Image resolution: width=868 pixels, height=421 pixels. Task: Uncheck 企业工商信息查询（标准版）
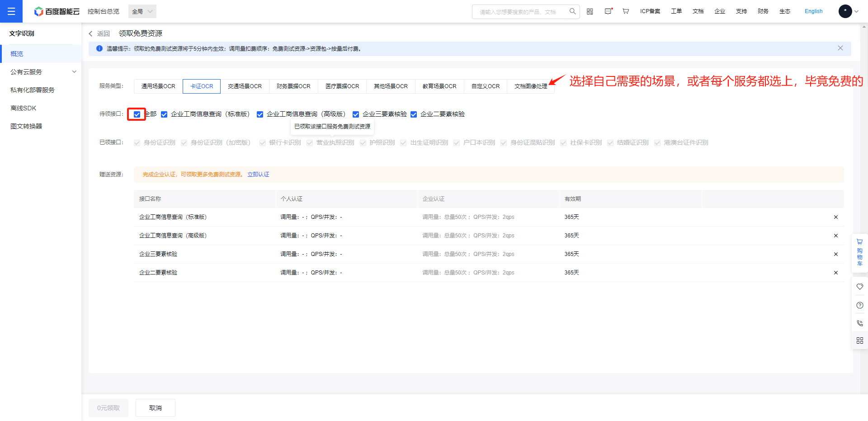point(164,114)
